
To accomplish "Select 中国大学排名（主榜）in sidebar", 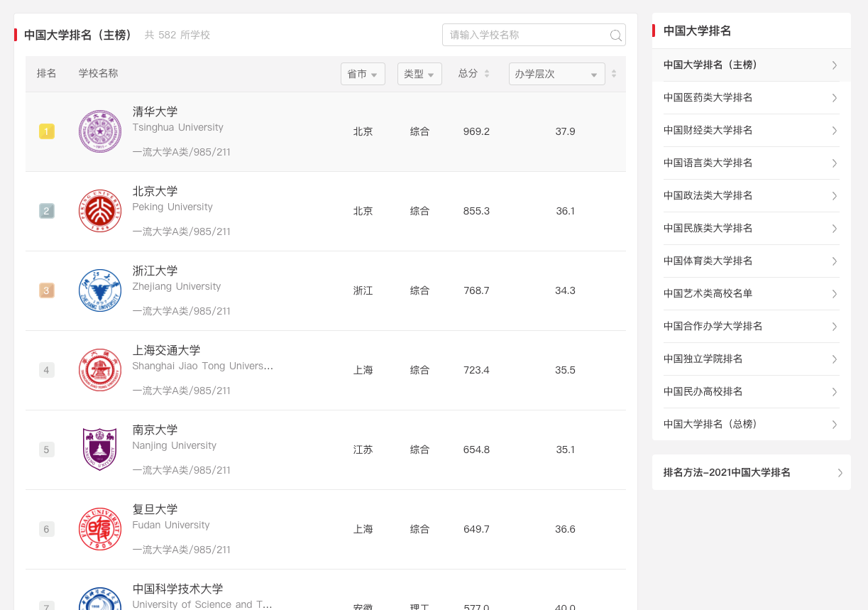I will click(x=751, y=65).
